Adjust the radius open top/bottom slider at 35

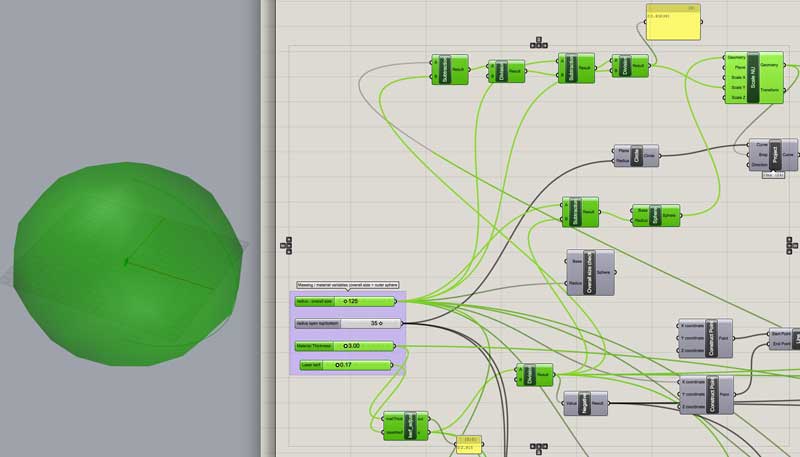click(x=348, y=323)
